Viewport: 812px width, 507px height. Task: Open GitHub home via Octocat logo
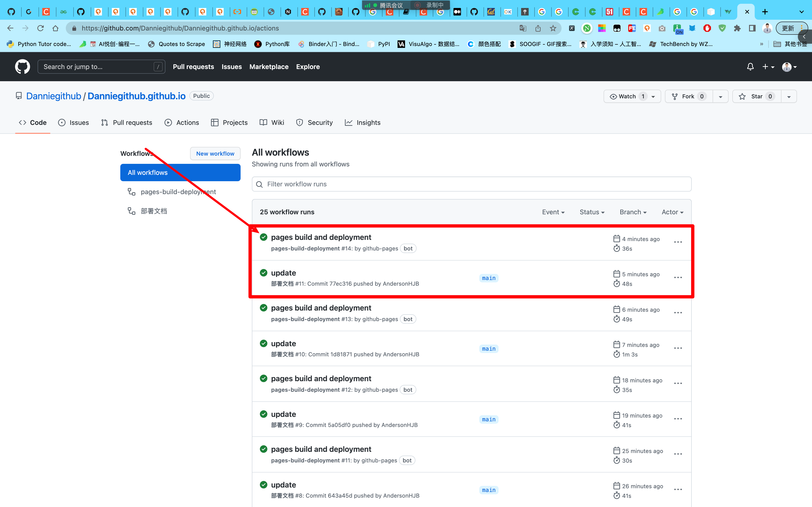[x=23, y=67]
